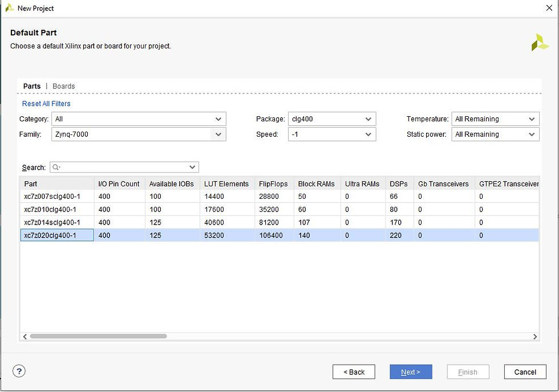Click the scroll left arrow

(25, 337)
